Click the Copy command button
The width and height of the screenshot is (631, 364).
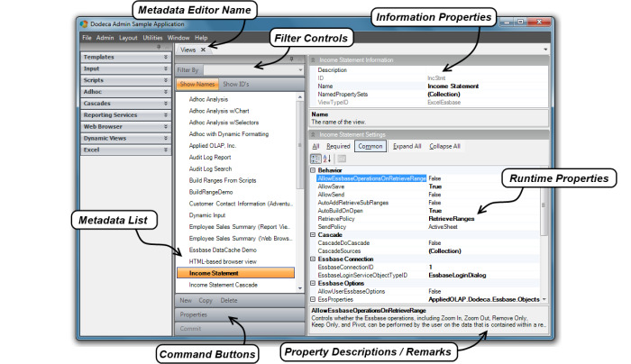[x=206, y=300]
